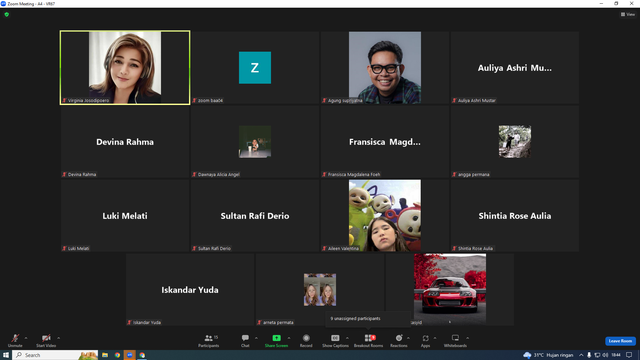Open File Explorer from the taskbar
The height and width of the screenshot is (360, 640).
point(105,355)
